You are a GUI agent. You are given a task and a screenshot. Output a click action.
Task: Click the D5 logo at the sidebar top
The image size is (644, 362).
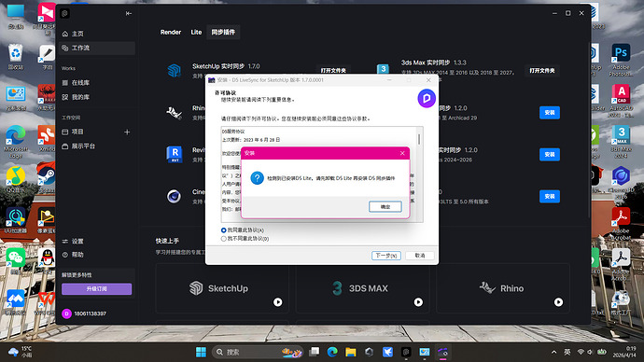(64, 14)
